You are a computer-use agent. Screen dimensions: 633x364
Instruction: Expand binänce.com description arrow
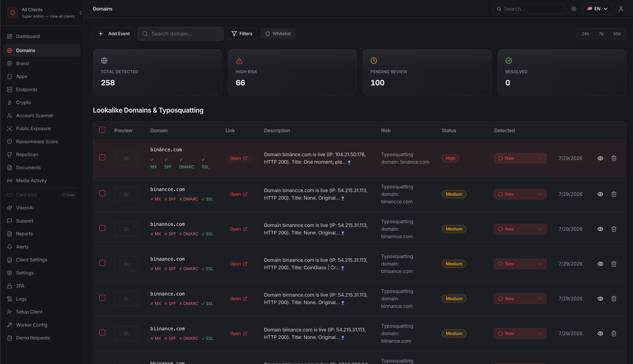click(349, 162)
